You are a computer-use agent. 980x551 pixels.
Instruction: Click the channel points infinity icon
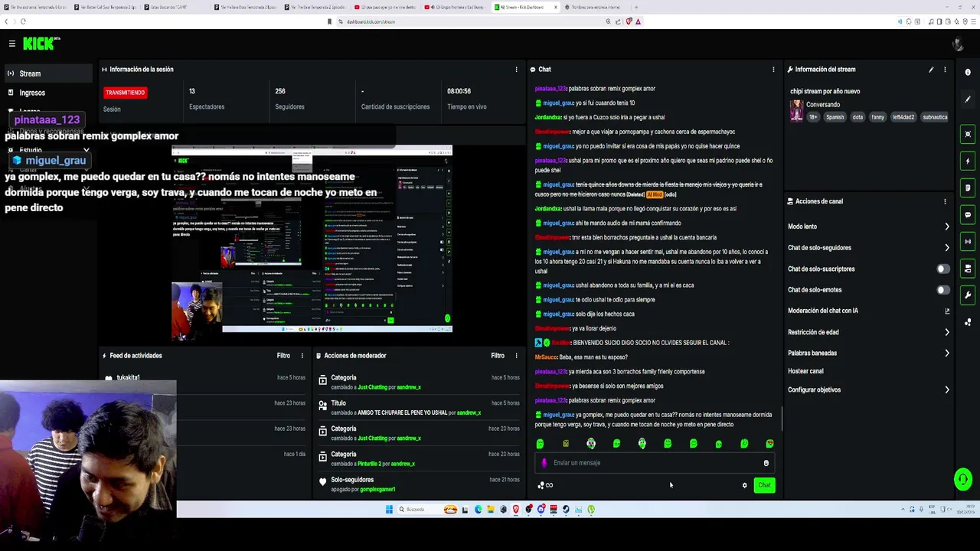click(545, 485)
